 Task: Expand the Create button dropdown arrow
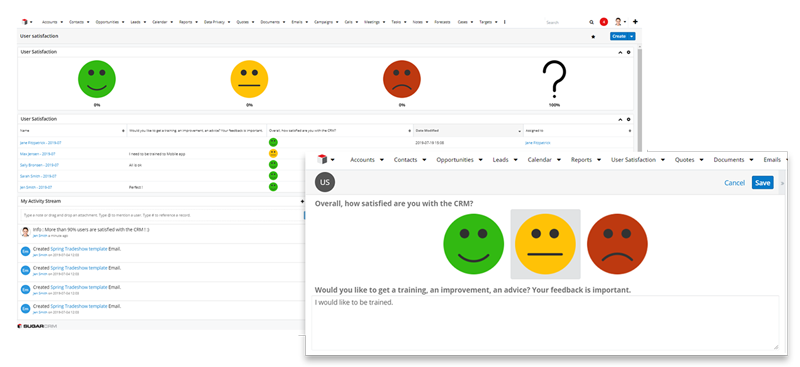pos(632,37)
